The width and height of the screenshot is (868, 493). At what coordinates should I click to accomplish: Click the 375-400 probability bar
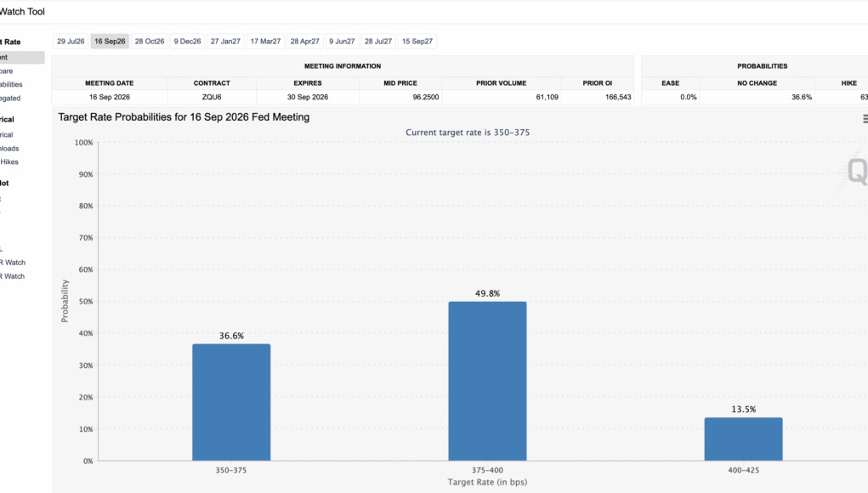(487, 382)
